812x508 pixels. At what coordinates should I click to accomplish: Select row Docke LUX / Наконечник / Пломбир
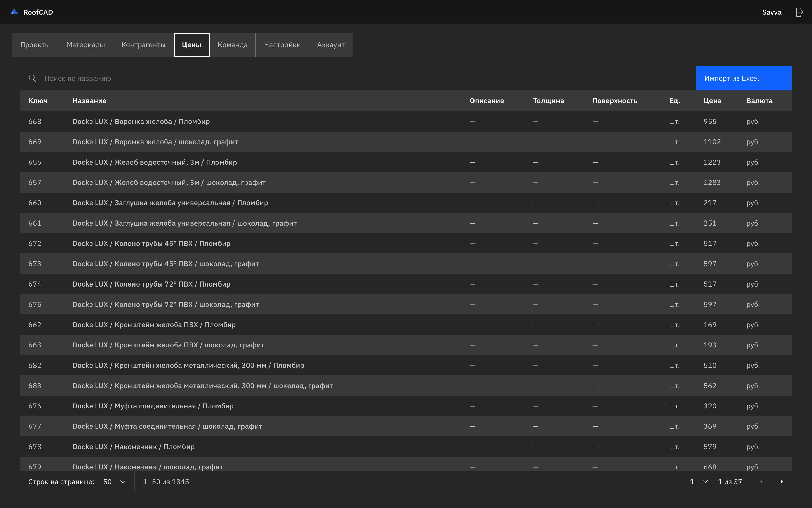click(x=406, y=447)
